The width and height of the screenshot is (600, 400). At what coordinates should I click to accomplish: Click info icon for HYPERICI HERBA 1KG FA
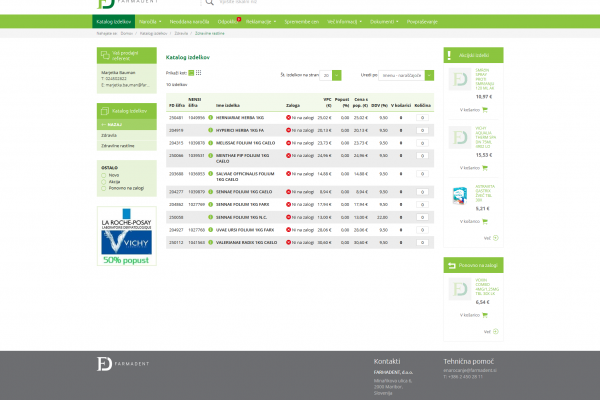(210, 131)
